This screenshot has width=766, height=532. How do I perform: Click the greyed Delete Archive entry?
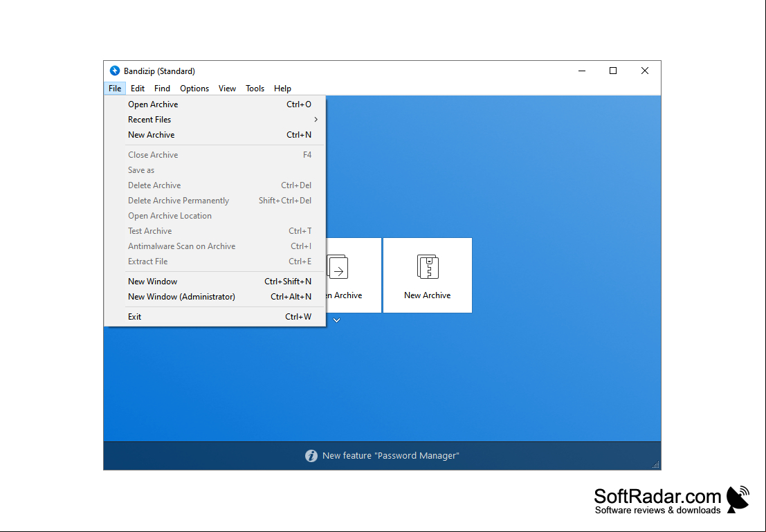(x=215, y=185)
